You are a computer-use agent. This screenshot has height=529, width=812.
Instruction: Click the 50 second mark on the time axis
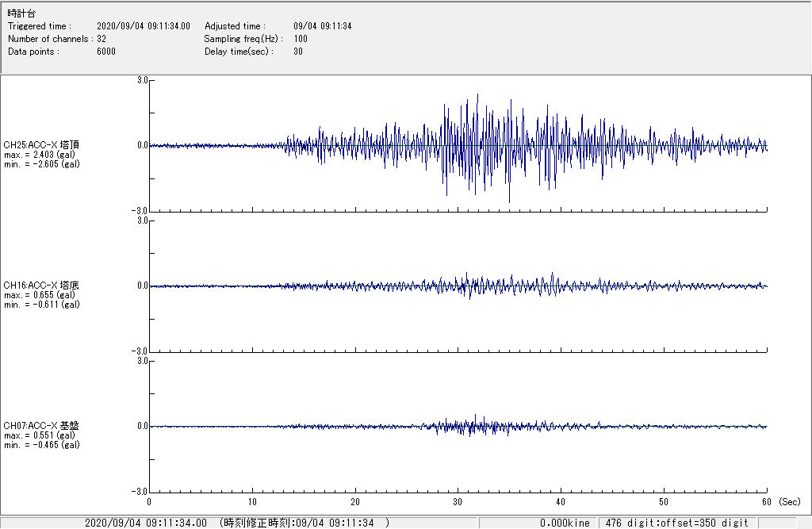click(664, 502)
